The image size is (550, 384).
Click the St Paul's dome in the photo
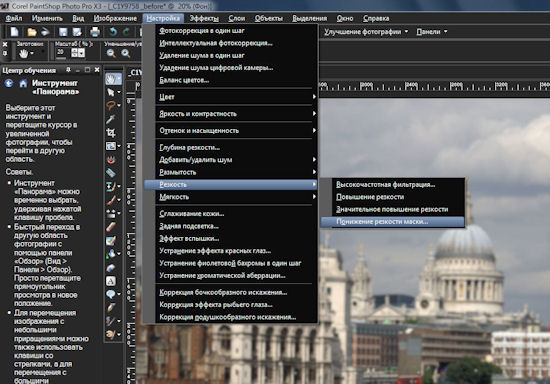pyautogui.click(x=464, y=243)
